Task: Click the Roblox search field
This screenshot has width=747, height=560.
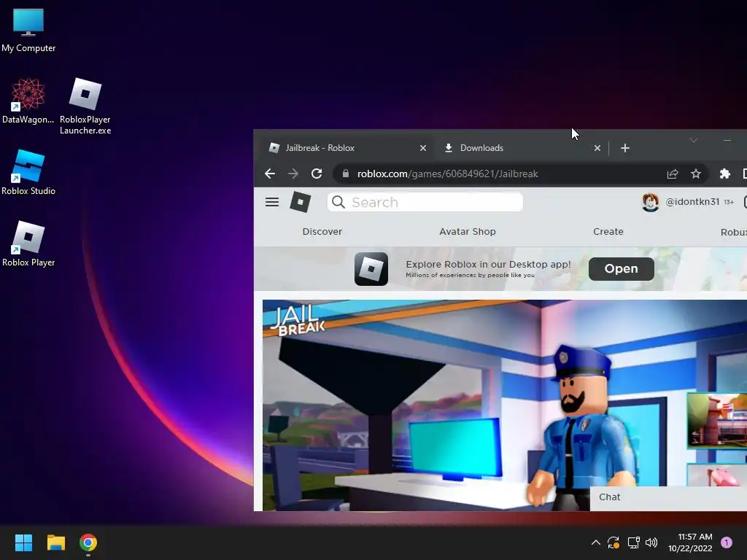Action: pos(425,203)
